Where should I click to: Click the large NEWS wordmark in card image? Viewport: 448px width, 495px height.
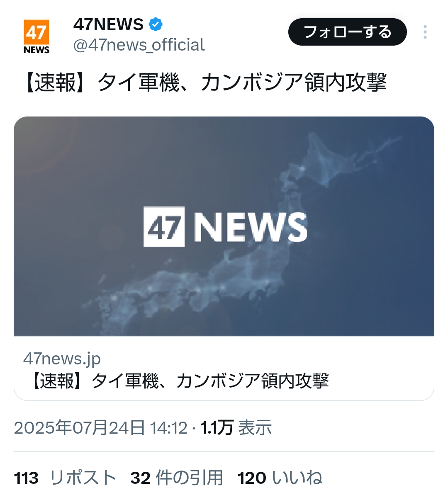pyautogui.click(x=251, y=227)
